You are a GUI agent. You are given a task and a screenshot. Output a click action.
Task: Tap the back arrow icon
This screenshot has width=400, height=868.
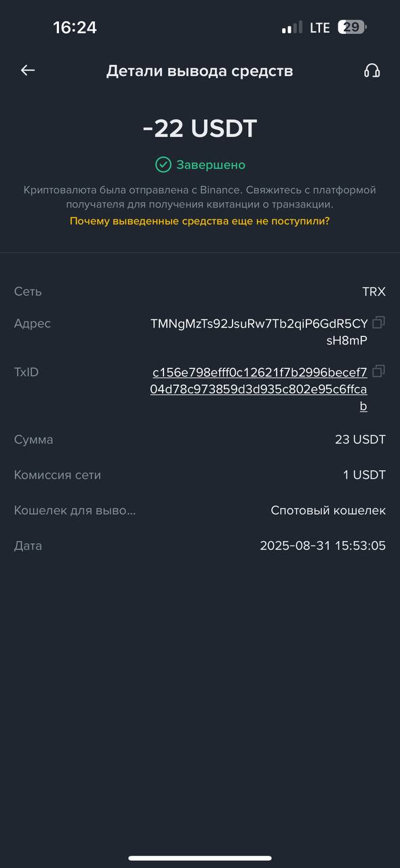point(28,70)
